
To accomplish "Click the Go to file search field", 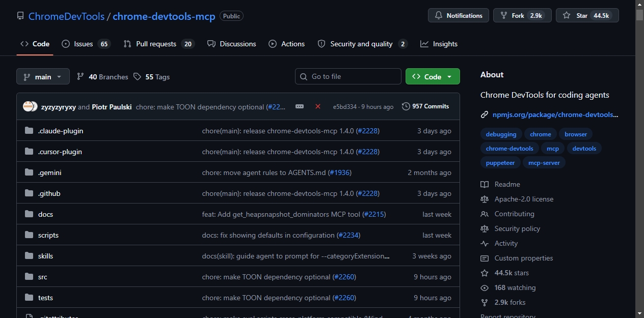I will coord(348,76).
